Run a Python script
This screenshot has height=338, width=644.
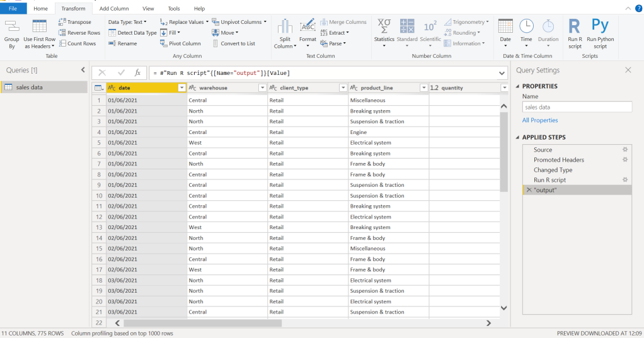coord(600,35)
